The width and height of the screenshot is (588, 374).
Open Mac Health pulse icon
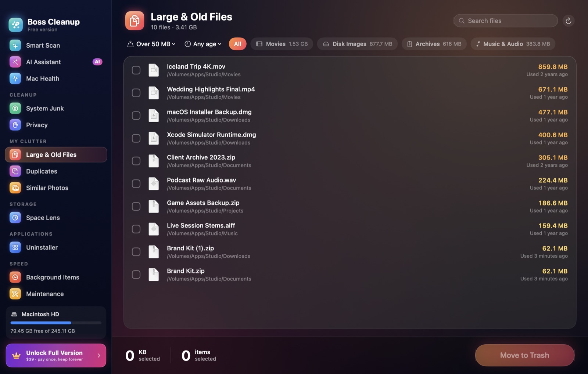coord(15,78)
